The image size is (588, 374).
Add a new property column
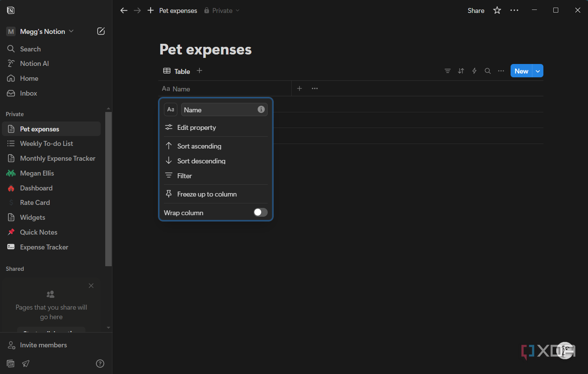click(x=300, y=88)
